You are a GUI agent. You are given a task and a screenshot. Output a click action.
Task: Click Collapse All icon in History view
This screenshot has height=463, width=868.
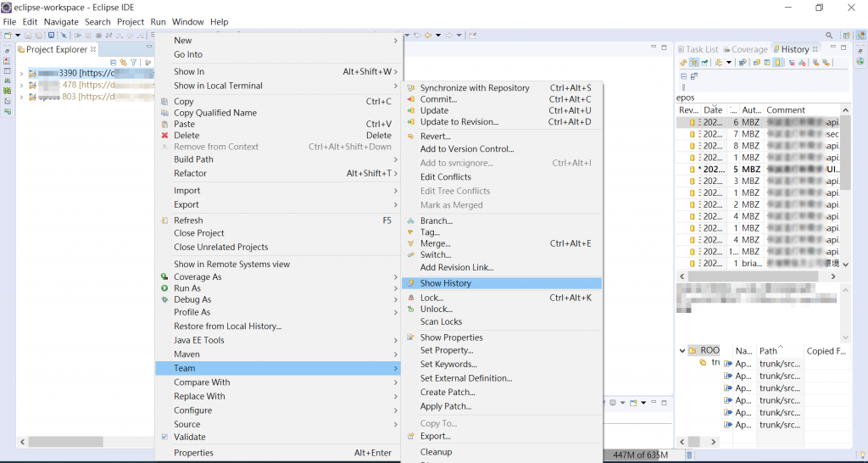(x=684, y=76)
